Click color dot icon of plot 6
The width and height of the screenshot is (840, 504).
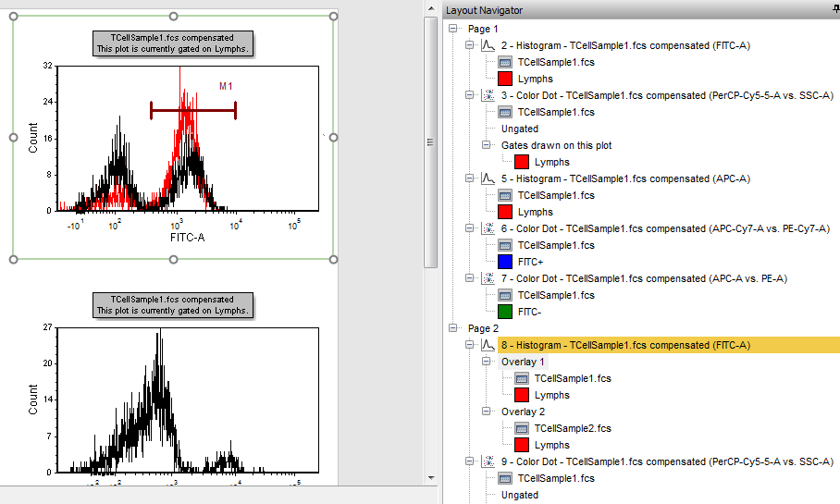[x=488, y=228]
